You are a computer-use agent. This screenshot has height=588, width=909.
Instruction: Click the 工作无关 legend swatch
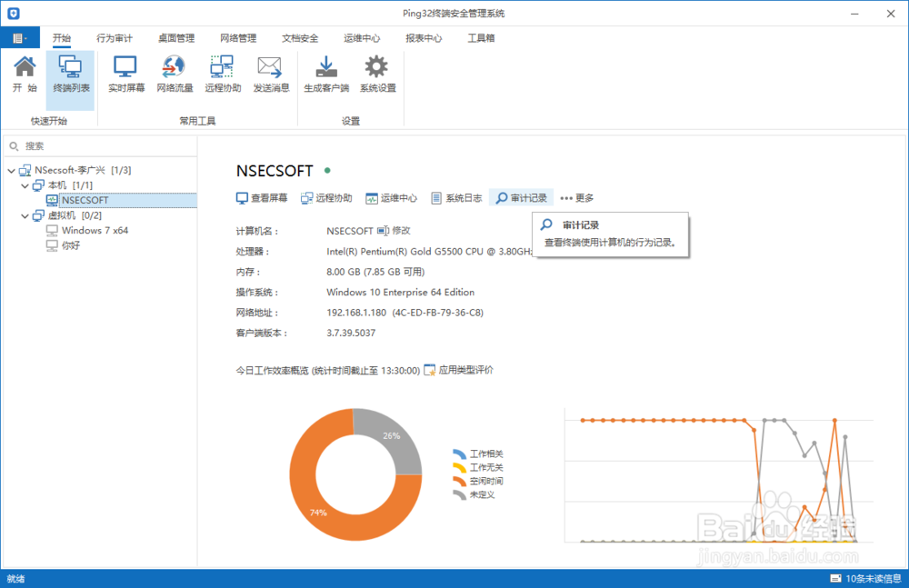tap(459, 467)
